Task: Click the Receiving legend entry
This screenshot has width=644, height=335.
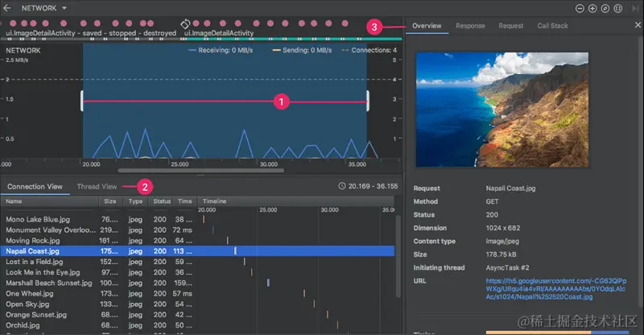Action: 221,50
